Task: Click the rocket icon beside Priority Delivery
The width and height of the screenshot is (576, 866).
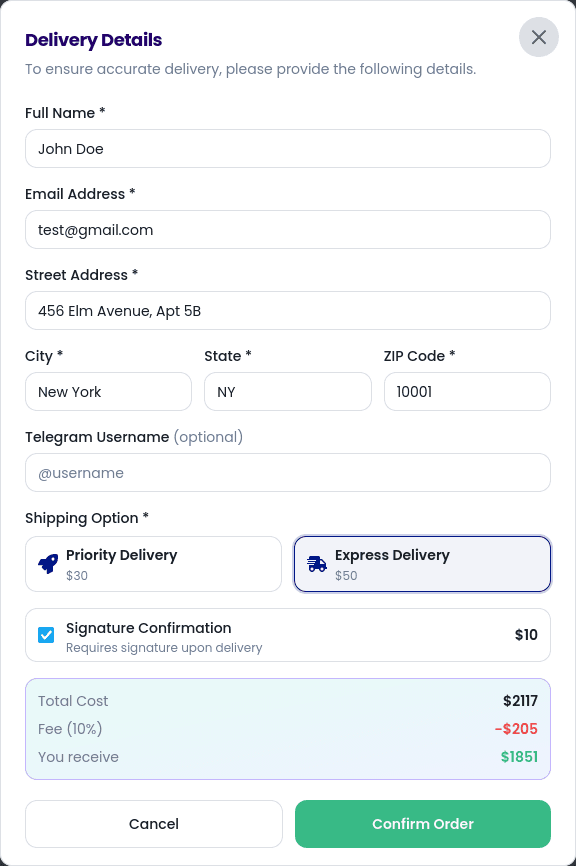Action: (x=47, y=563)
